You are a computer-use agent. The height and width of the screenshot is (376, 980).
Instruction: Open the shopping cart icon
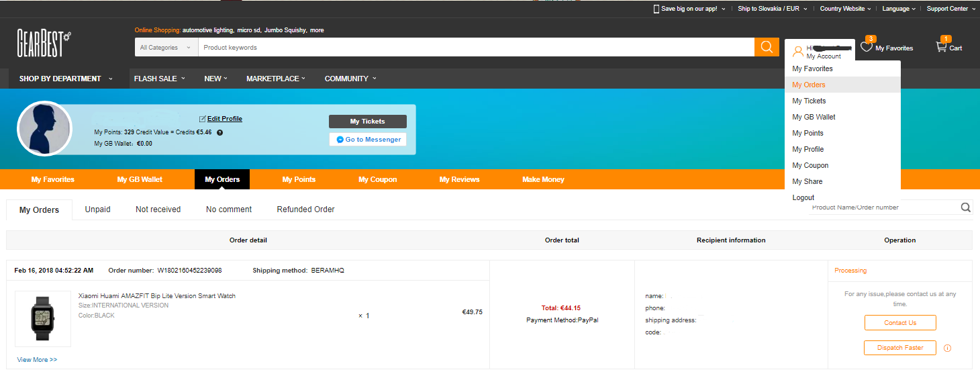click(941, 47)
